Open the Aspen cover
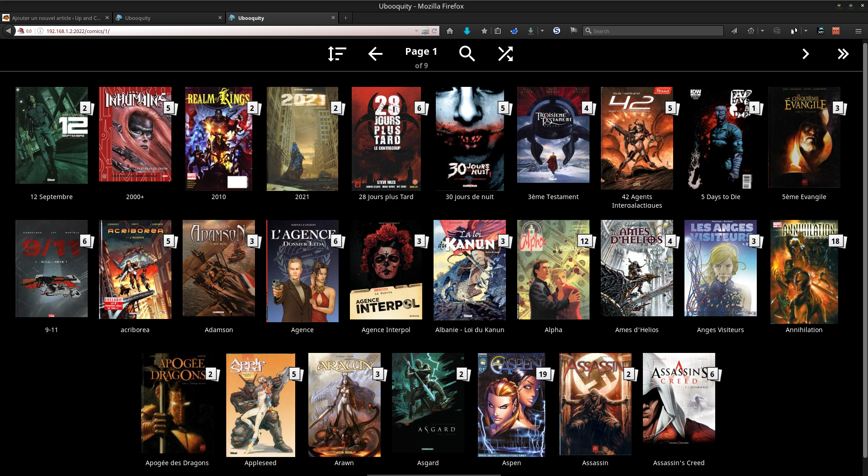This screenshot has width=868, height=476. tap(512, 405)
